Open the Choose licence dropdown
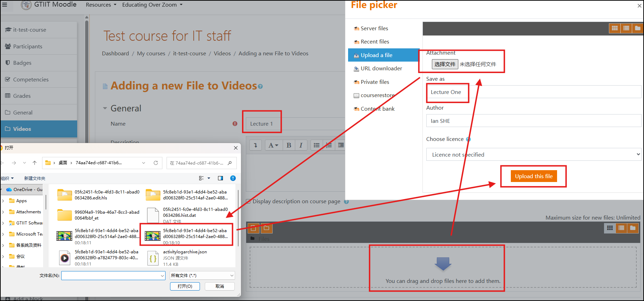 coord(533,155)
